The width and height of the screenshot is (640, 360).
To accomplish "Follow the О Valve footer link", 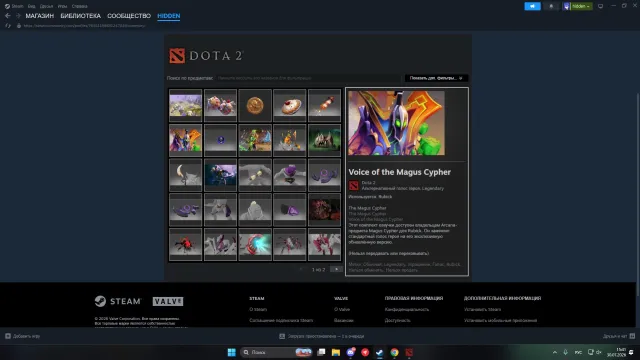I will [342, 309].
